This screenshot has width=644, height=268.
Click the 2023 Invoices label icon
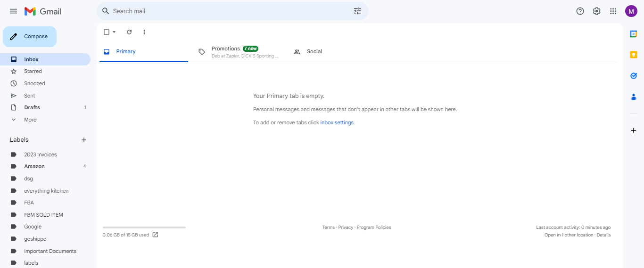14,154
